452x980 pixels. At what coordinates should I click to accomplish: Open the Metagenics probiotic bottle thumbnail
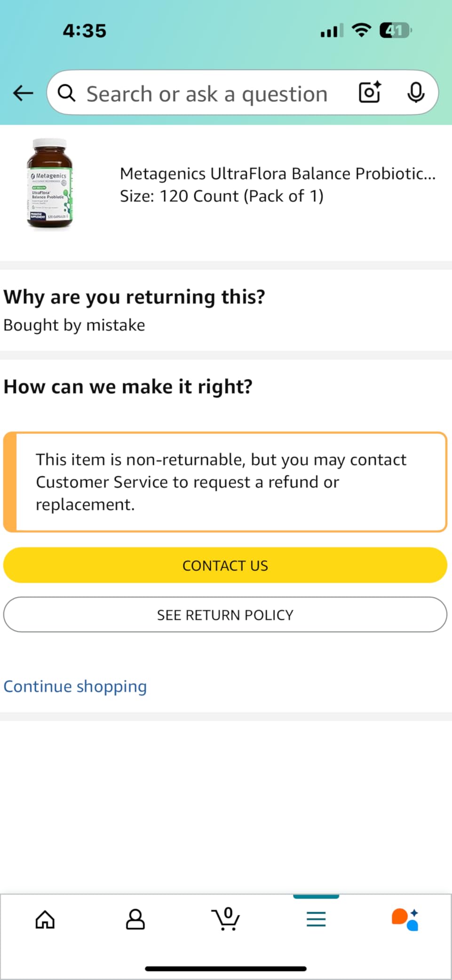coord(50,184)
